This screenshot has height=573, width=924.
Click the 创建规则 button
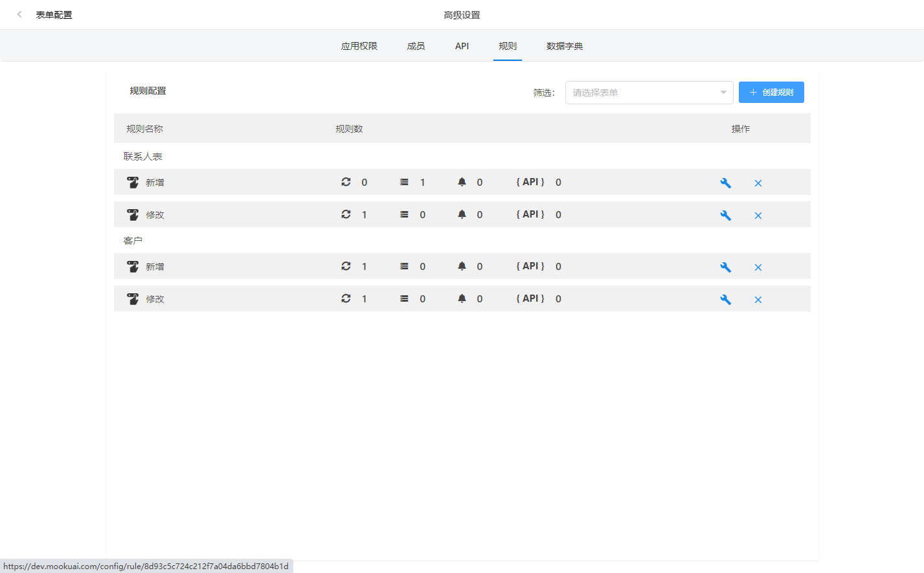771,93
